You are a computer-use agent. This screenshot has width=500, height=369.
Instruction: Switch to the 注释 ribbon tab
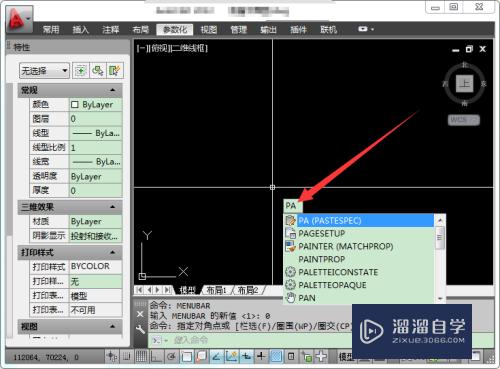tap(111, 30)
